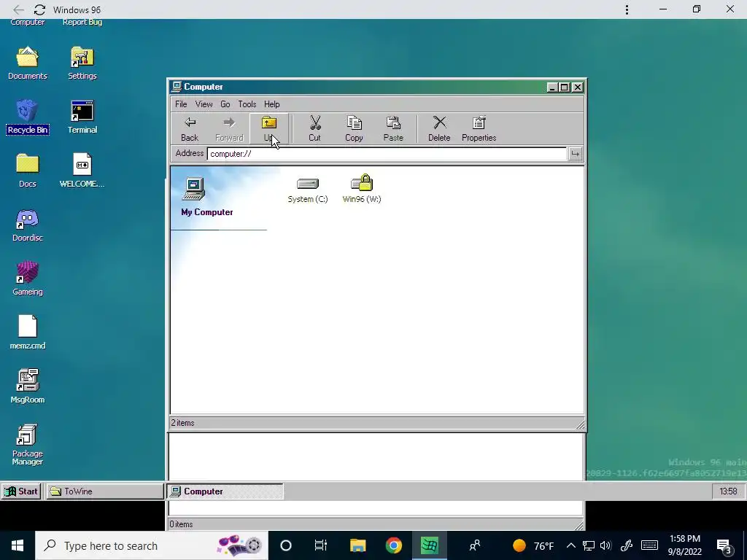This screenshot has width=747, height=560.
Task: Select the Settings desktop shortcut
Action: (82, 63)
